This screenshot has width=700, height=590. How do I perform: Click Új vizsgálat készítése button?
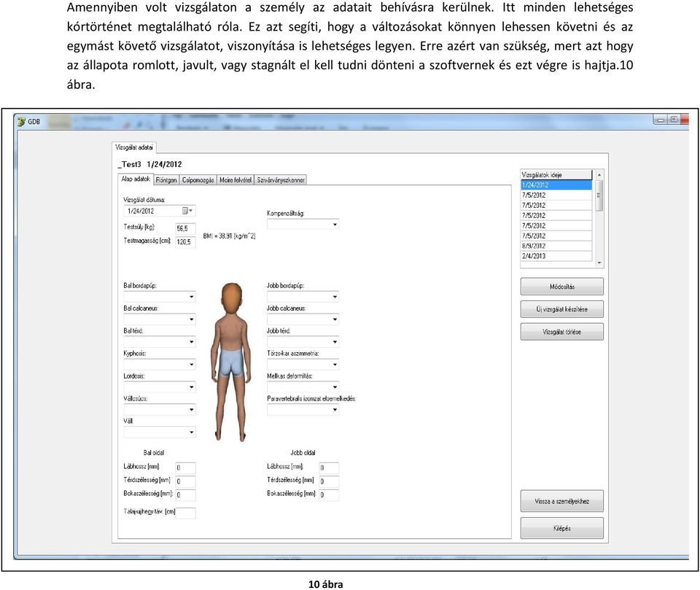click(561, 309)
